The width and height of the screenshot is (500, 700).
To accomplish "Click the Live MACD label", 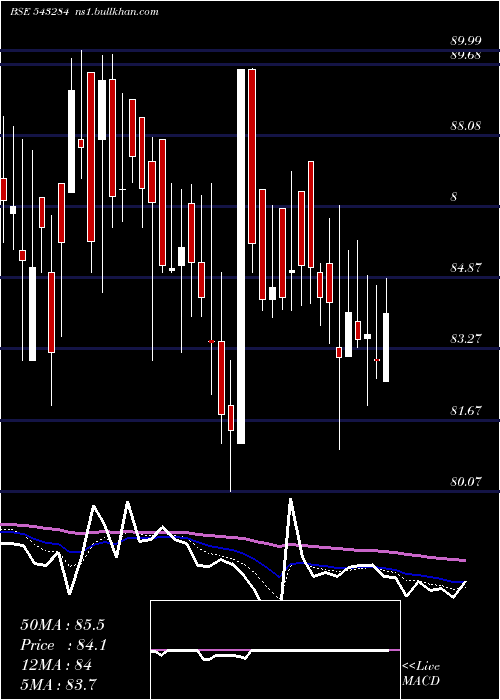I will 421,674.
